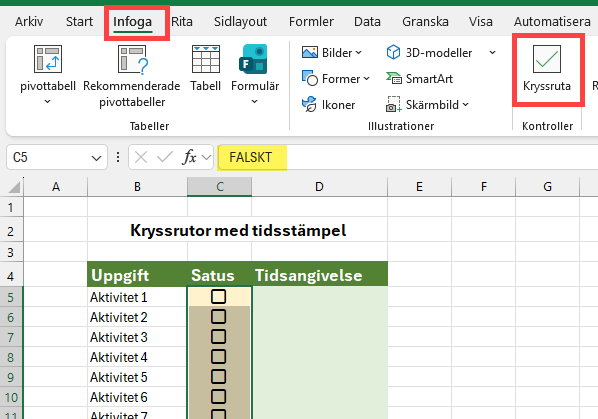Select the Aktivitet 4 cell

[137, 357]
